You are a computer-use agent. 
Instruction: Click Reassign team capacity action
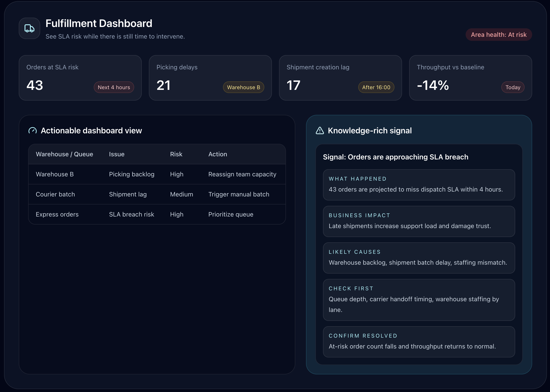click(x=242, y=174)
